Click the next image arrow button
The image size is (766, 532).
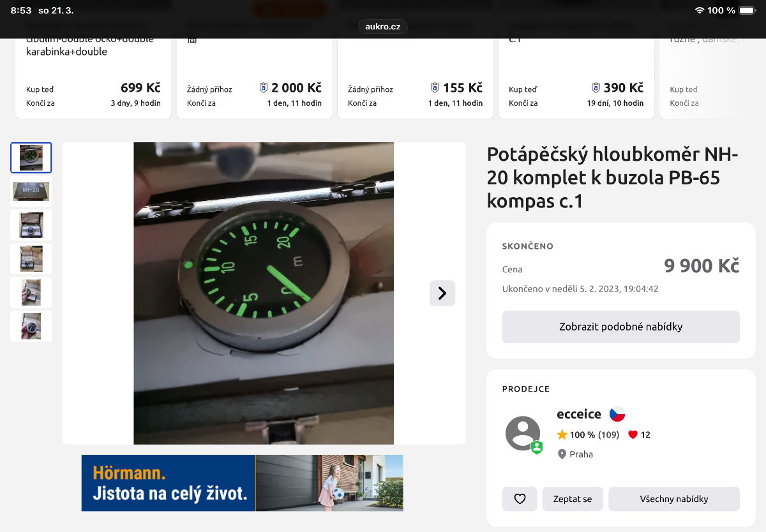click(x=442, y=293)
